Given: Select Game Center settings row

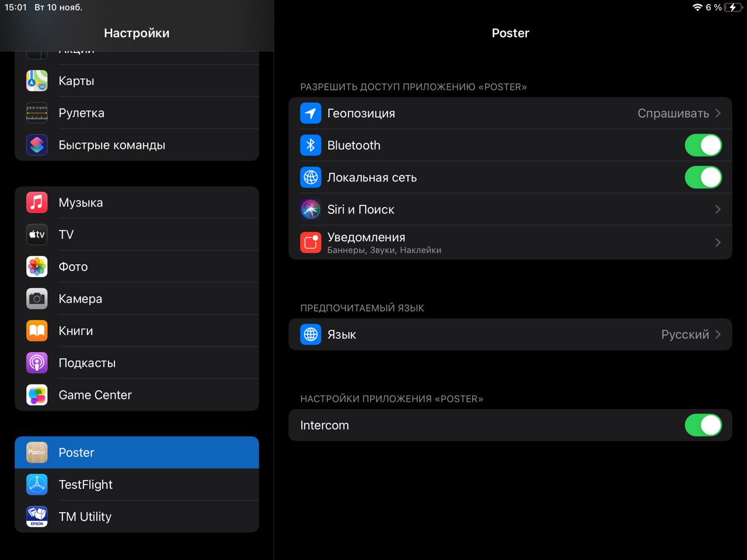Looking at the screenshot, I should (x=137, y=395).
